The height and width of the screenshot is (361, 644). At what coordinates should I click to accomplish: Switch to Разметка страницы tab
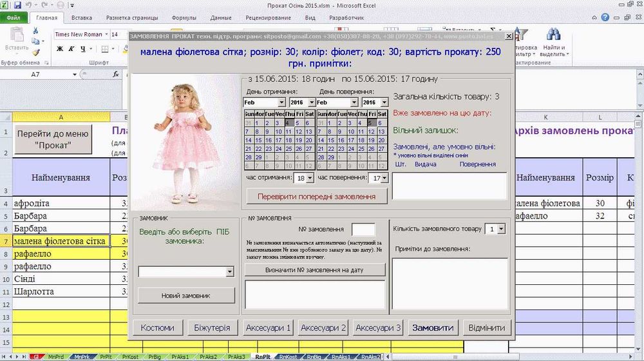pyautogui.click(x=132, y=17)
